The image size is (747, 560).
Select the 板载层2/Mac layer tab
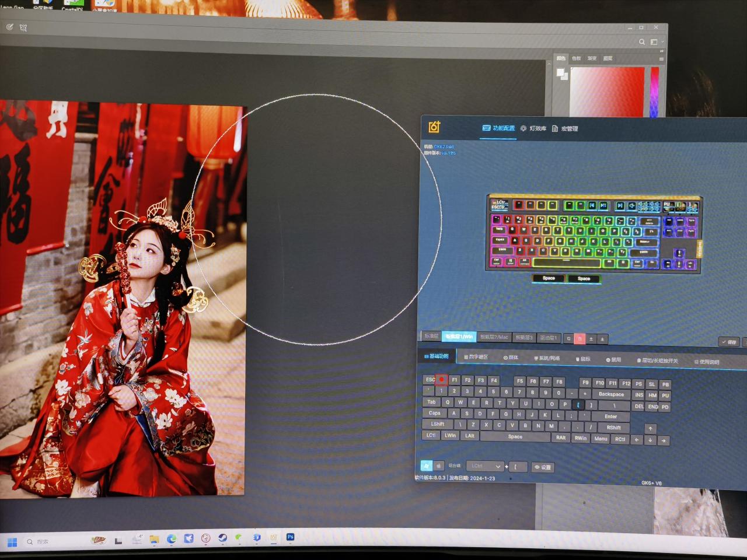click(x=494, y=337)
